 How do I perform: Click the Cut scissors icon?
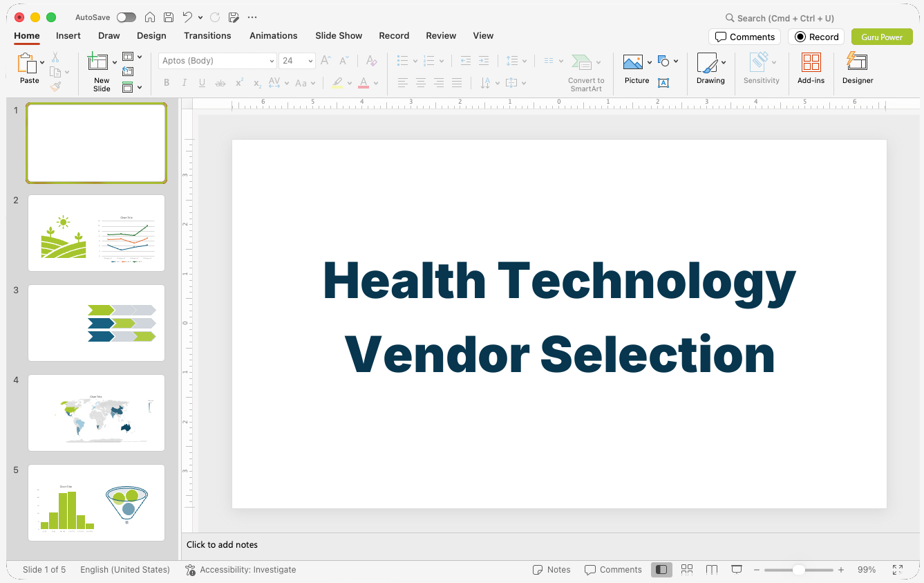click(55, 57)
